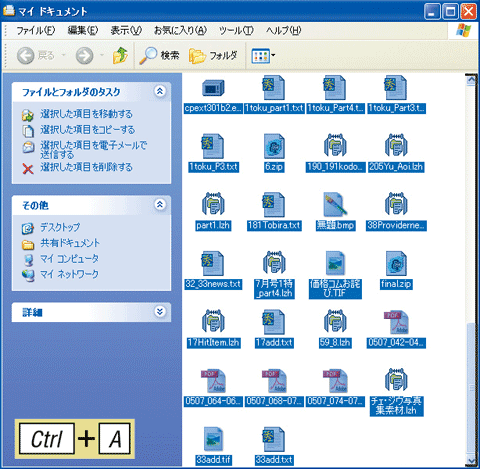This screenshot has height=469, width=480.
Task: Open the Forward button history dropdown arrow
Action: coord(102,55)
